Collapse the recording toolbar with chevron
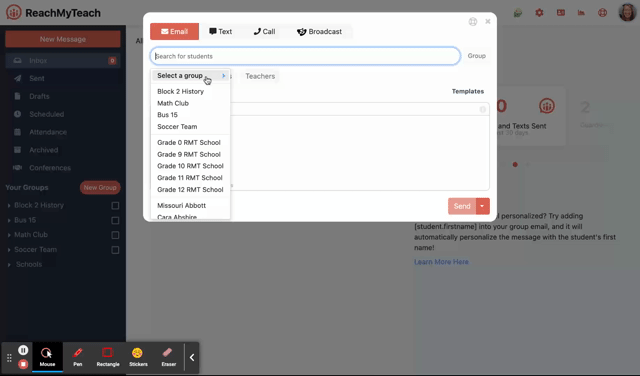This screenshot has height=376, width=640. [x=192, y=358]
